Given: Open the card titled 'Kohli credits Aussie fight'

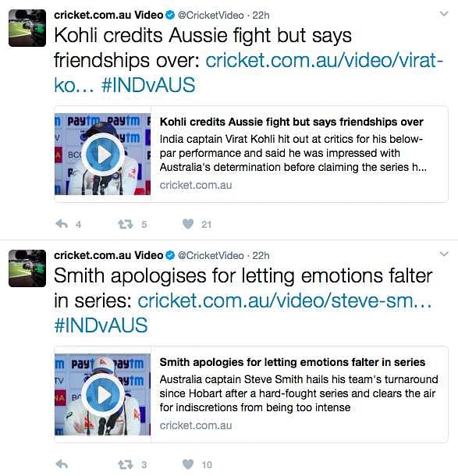Looking at the screenshot, I should click(251, 154).
